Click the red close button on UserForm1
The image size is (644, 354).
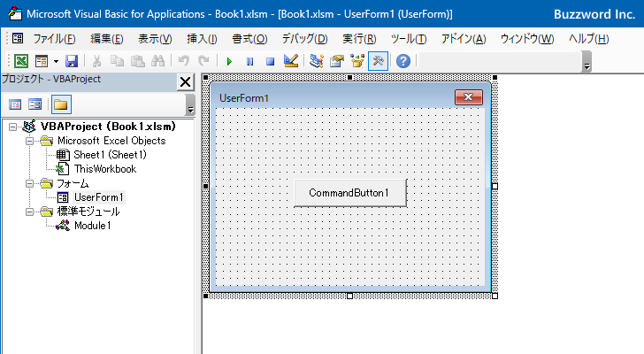(469, 97)
